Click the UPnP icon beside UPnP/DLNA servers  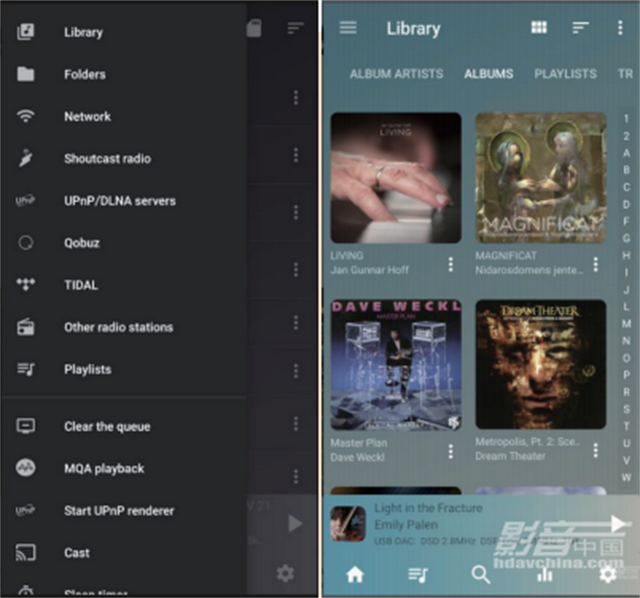click(x=25, y=200)
